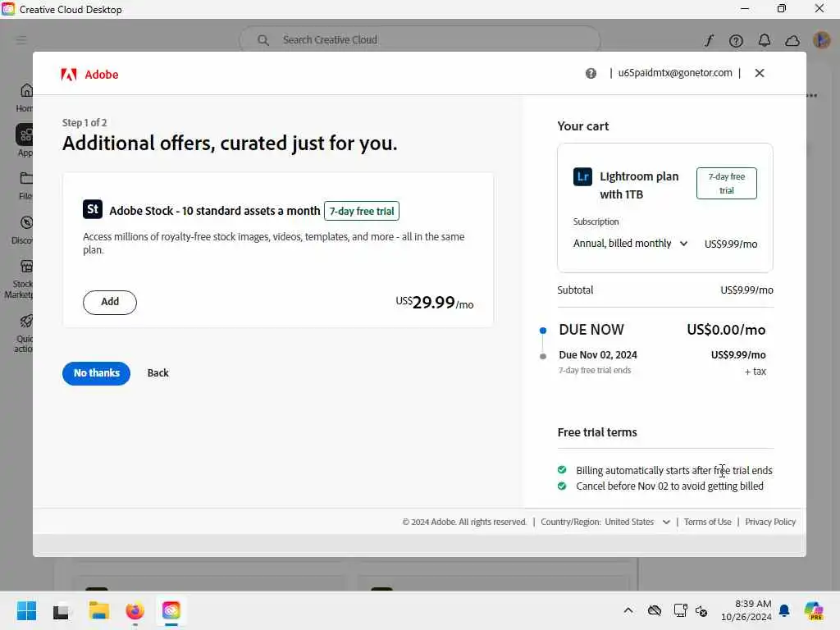
Task: Open the Windows Start menu
Action: (26, 610)
